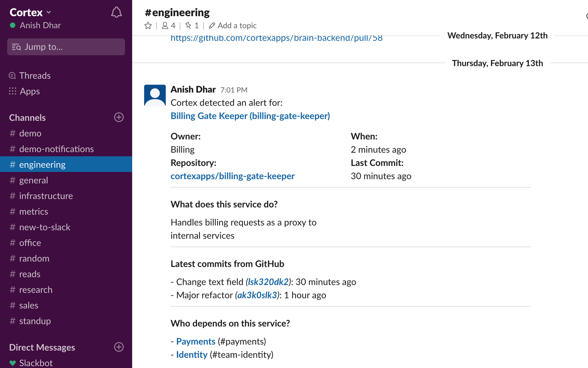The image size is (588, 368).
Task: Show the 1 pinned item
Action: click(192, 25)
